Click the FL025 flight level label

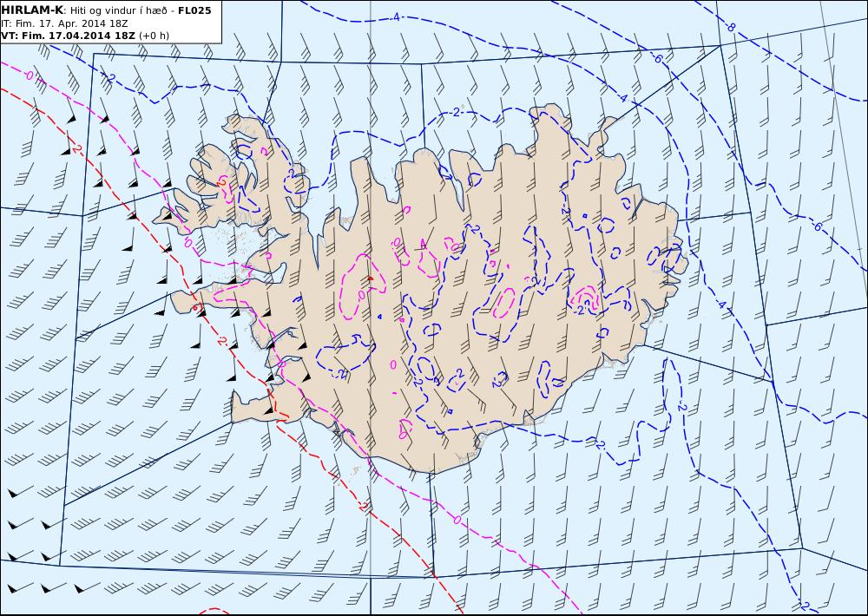pos(194,10)
